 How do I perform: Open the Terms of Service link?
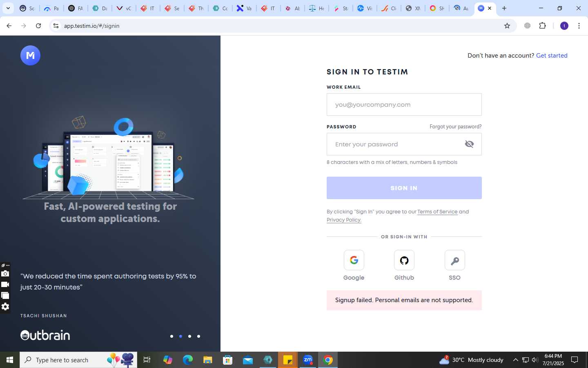click(x=437, y=212)
